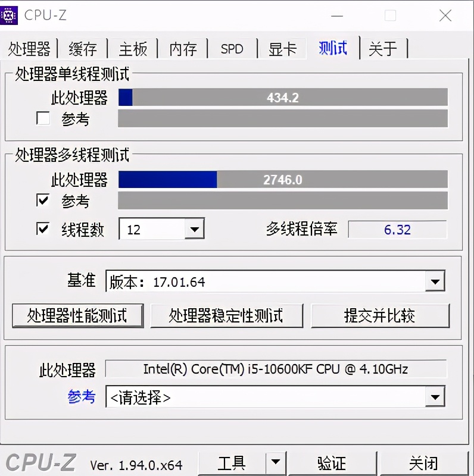Run 处理器稳定性测试 stress test
Screen dimensions: 474x476
click(227, 316)
